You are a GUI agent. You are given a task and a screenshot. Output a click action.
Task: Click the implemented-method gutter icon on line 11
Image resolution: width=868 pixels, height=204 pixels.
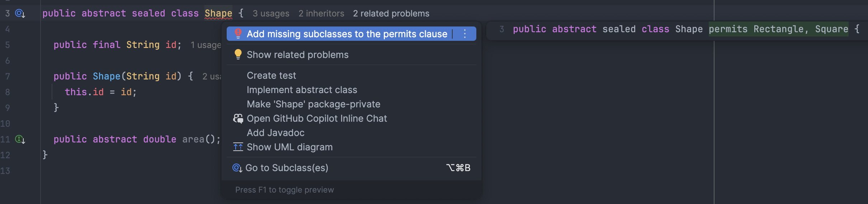(20, 139)
